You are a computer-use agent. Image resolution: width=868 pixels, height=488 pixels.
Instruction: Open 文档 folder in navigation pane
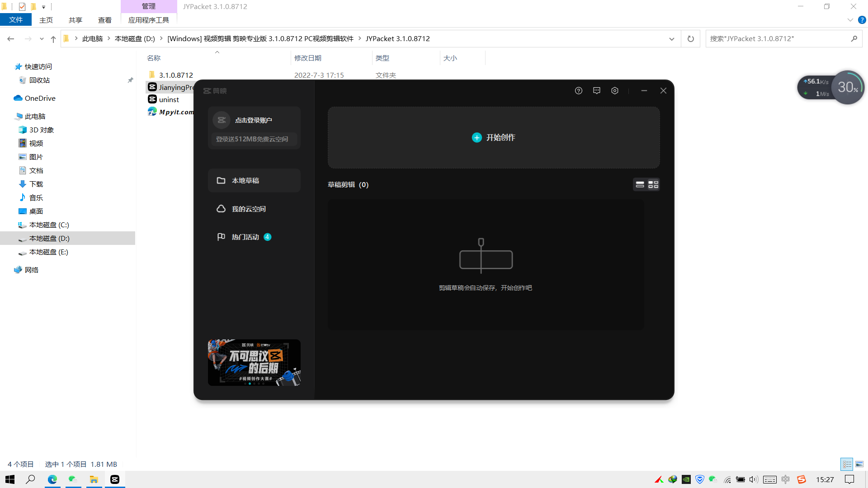[x=36, y=170]
